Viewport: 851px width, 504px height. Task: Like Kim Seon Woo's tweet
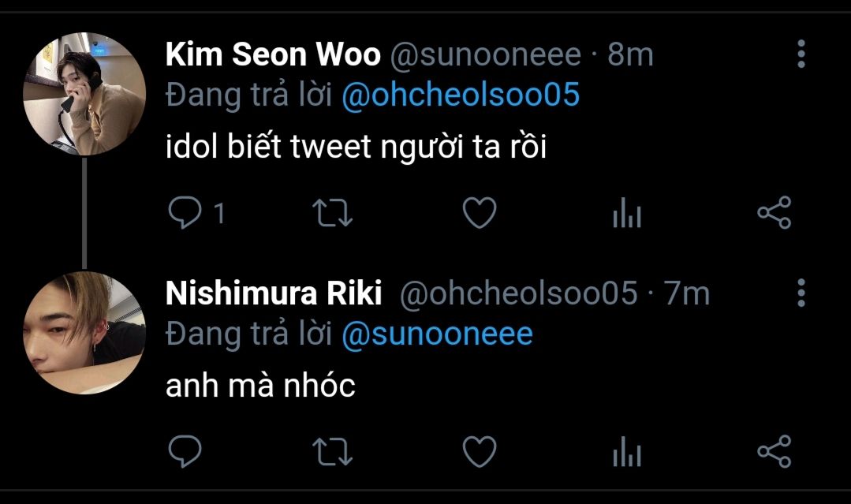click(x=479, y=213)
